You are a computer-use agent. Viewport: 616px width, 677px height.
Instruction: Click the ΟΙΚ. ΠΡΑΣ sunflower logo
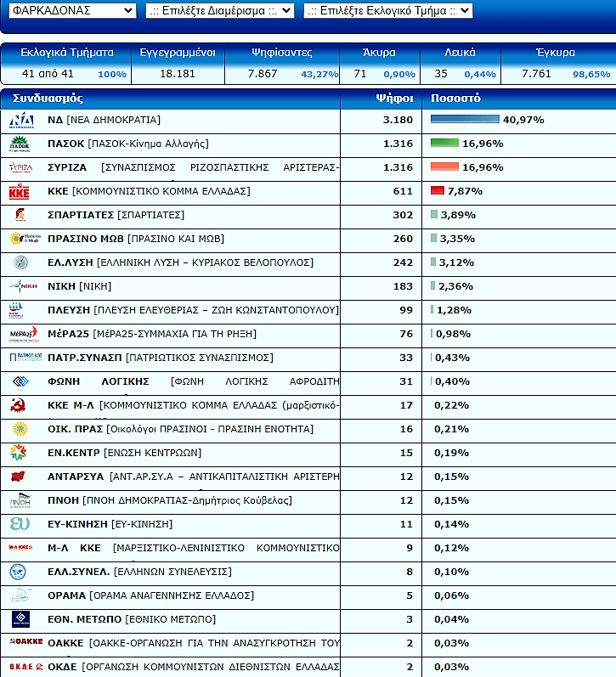(x=20, y=429)
